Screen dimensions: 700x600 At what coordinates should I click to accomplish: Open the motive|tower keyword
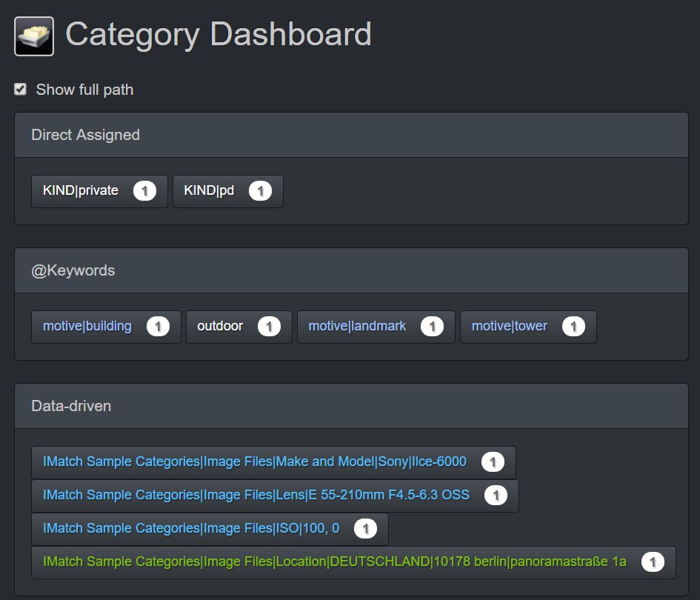[510, 327]
